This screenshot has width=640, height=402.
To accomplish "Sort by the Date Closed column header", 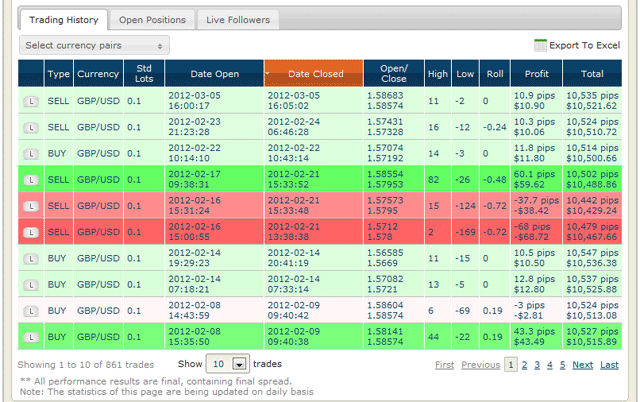I will pyautogui.click(x=314, y=73).
